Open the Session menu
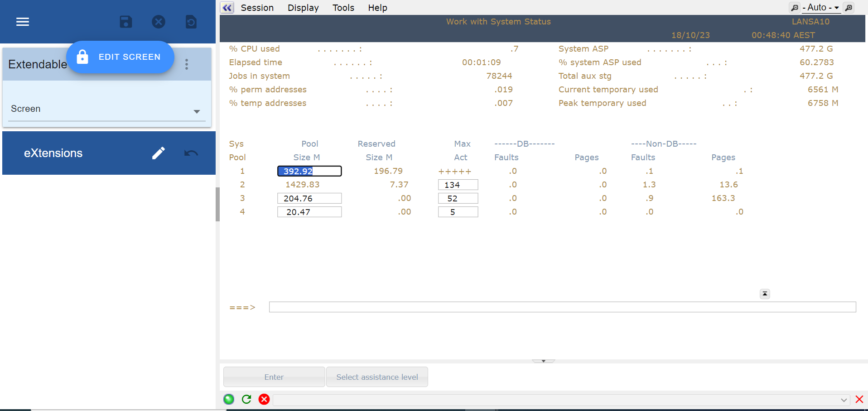The width and height of the screenshot is (868, 411). 257,8
